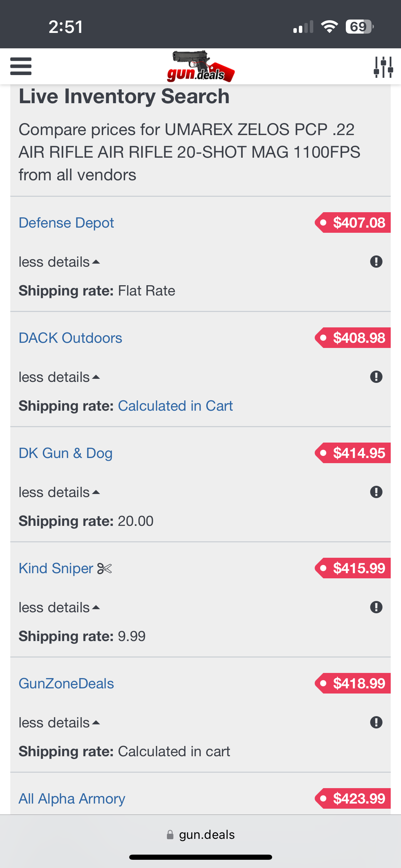
Task: Collapse details for DACK Outdoors
Action: 59,377
